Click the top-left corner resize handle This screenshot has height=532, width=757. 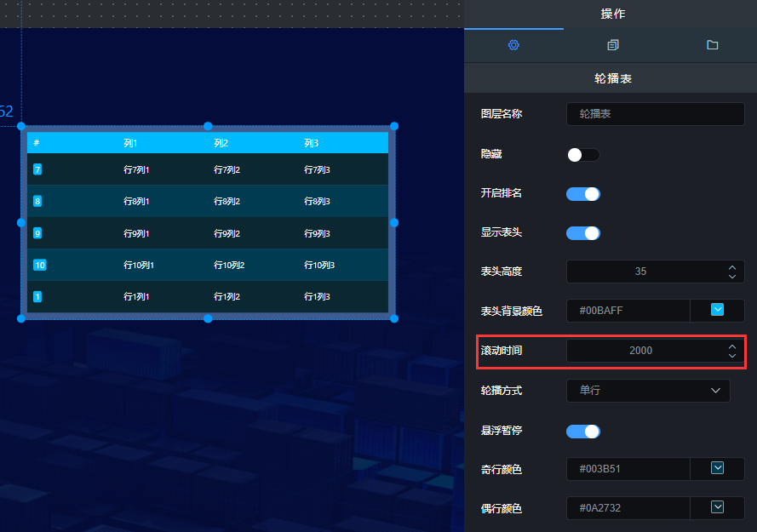21,126
